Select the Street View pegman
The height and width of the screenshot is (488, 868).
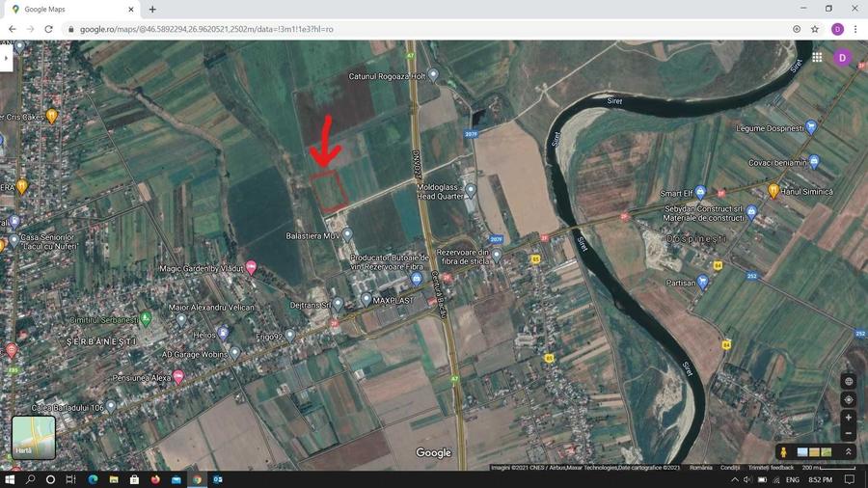[784, 452]
